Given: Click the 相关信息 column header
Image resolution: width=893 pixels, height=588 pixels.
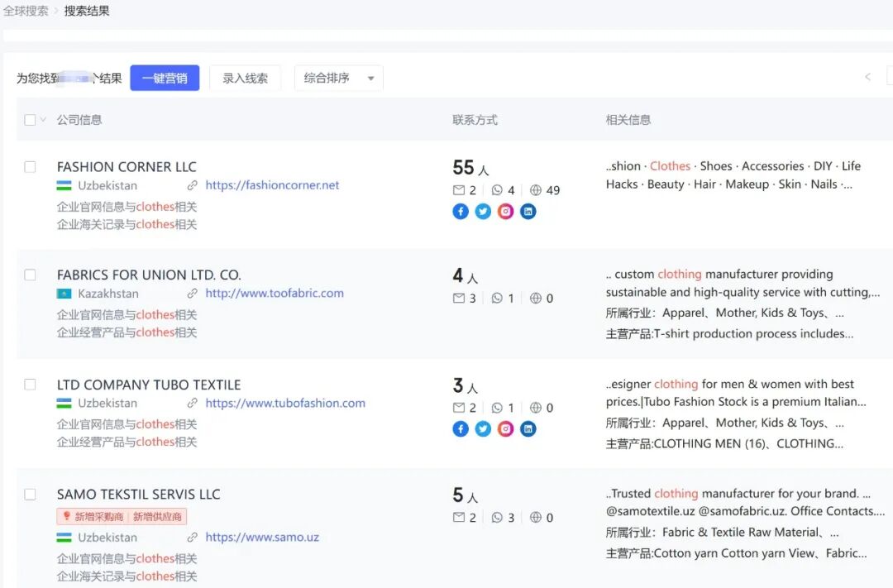Looking at the screenshot, I should pyautogui.click(x=628, y=120).
